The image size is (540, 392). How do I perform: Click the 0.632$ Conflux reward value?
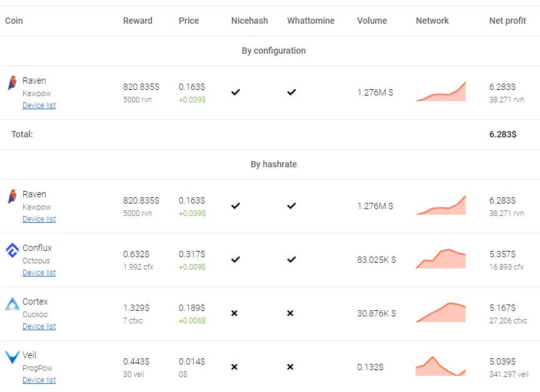(x=136, y=254)
